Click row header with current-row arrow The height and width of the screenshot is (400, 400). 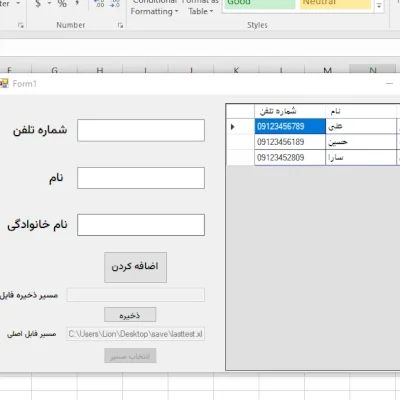240,126
